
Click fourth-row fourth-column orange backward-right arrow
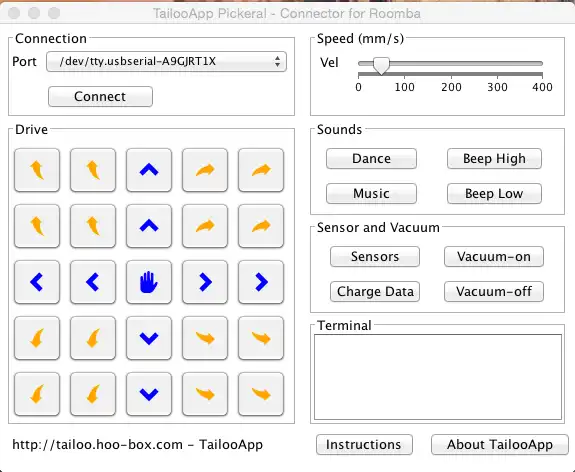(205, 338)
